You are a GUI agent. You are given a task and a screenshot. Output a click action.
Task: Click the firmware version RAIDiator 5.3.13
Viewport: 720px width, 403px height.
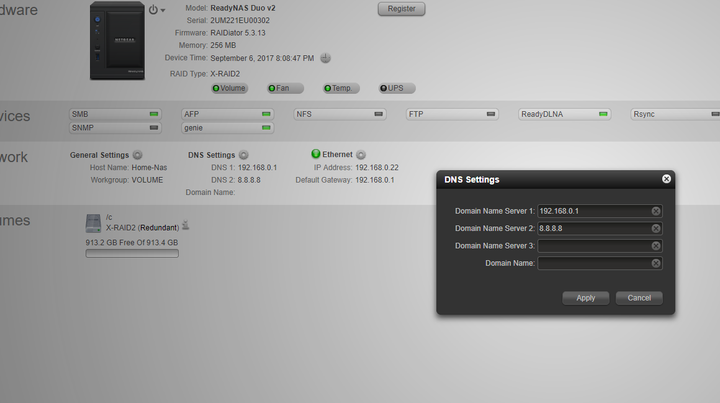pyautogui.click(x=238, y=33)
